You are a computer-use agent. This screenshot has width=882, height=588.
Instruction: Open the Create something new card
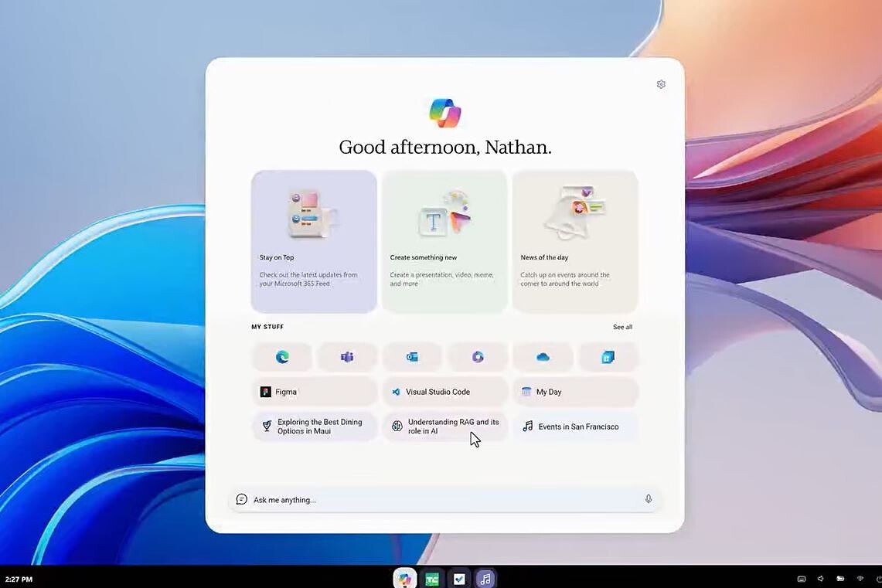[444, 242]
